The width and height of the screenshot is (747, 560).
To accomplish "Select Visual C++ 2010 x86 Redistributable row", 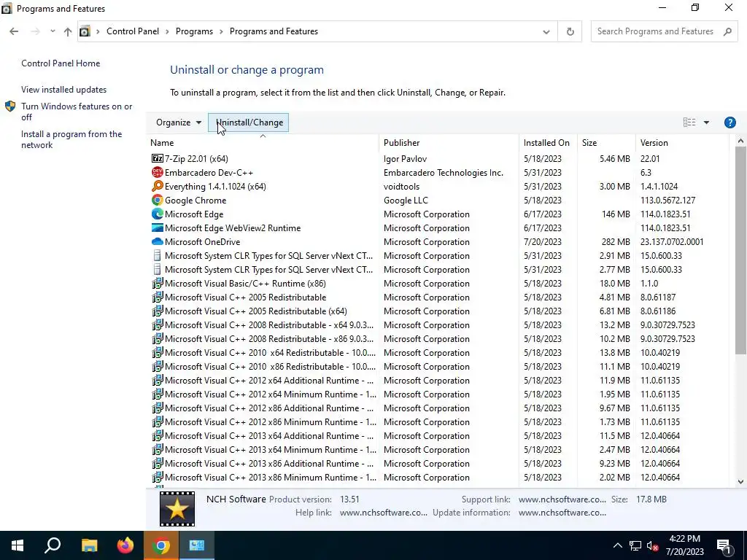I will click(438, 366).
